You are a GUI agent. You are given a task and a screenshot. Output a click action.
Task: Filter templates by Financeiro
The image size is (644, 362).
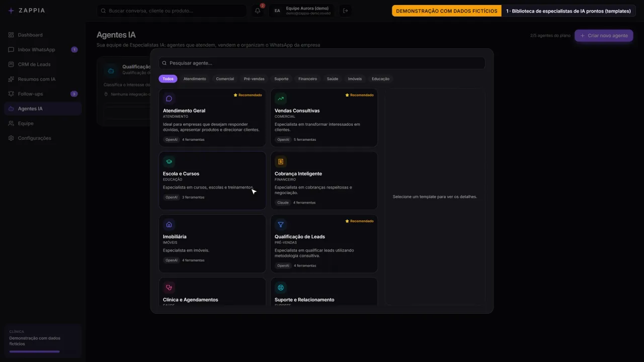tap(307, 79)
